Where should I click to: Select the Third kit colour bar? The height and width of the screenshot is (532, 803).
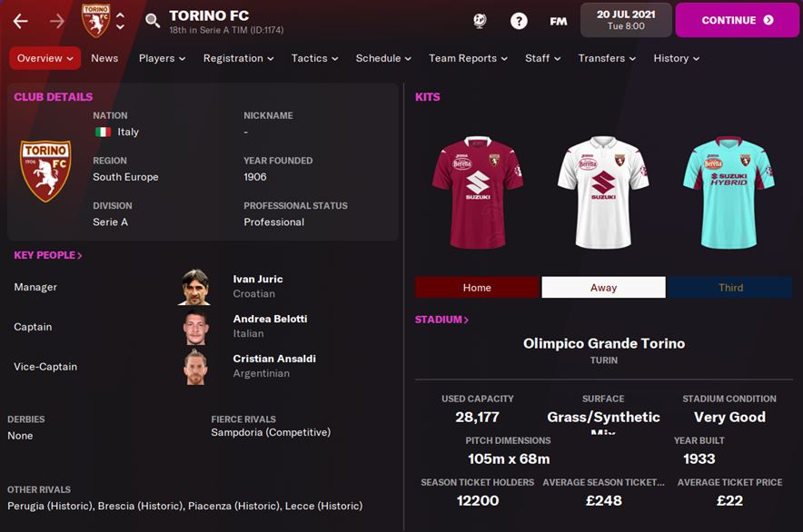point(730,287)
